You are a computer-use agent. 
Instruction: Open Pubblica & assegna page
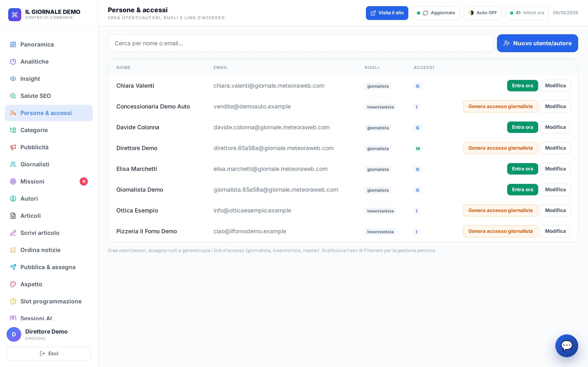click(49, 267)
